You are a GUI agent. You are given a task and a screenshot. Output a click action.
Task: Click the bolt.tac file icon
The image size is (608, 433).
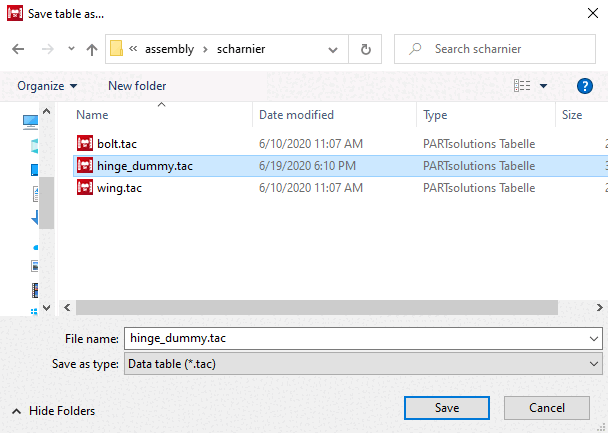(x=85, y=144)
